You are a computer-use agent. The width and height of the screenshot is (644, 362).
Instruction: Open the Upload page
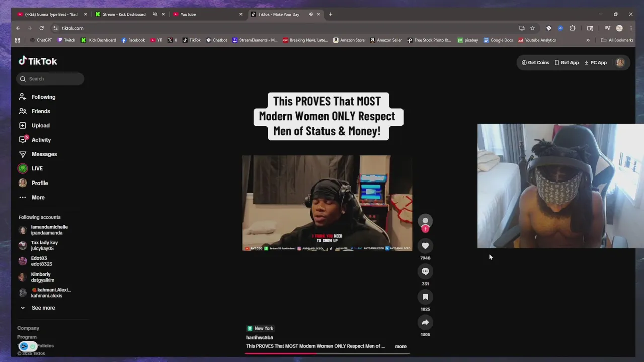pyautogui.click(x=34, y=126)
